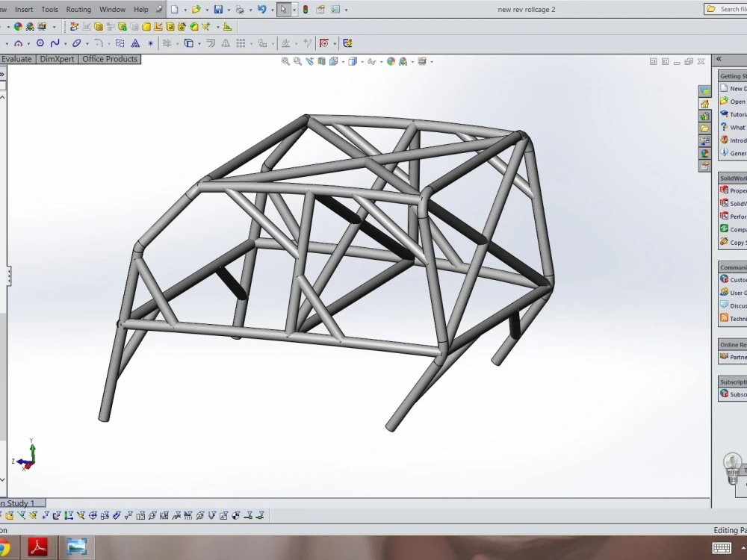This screenshot has width=747, height=560.
Task: Open dropdown arrow next to Open folder
Action: (207, 10)
